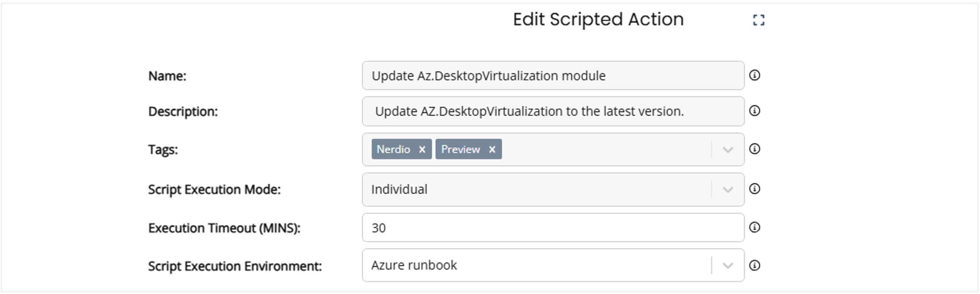
Task: Click the info icon beside the Tags field
Action: tap(754, 149)
